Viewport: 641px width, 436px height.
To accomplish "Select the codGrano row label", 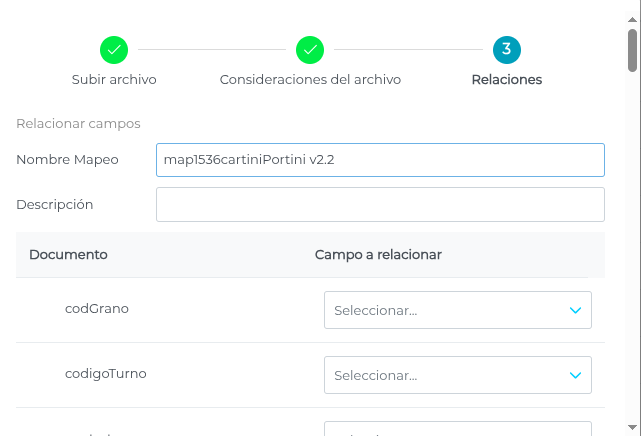I will [x=97, y=309].
